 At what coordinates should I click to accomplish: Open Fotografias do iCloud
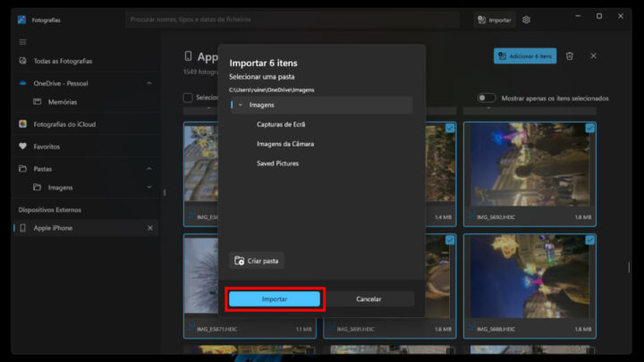click(86, 124)
